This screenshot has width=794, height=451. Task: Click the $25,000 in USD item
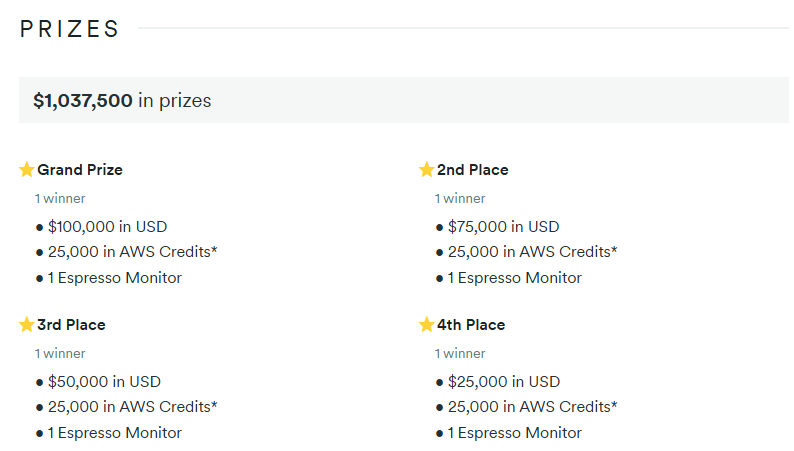coord(503,381)
